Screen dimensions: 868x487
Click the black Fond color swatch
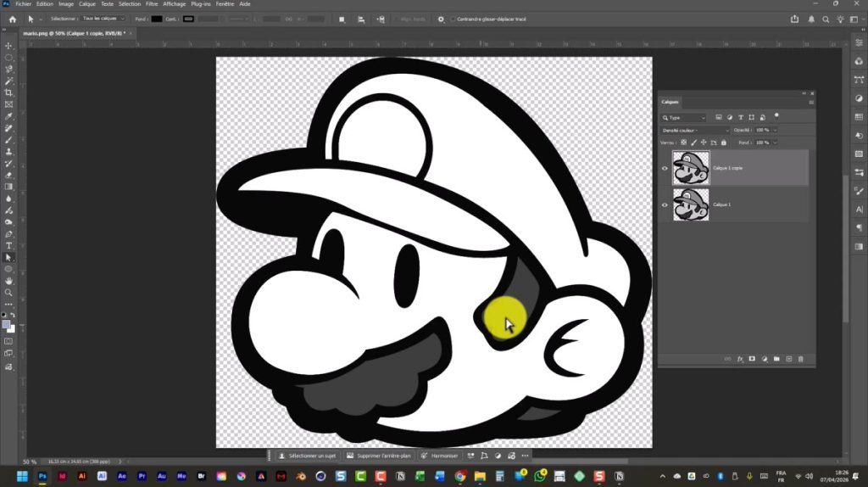157,19
